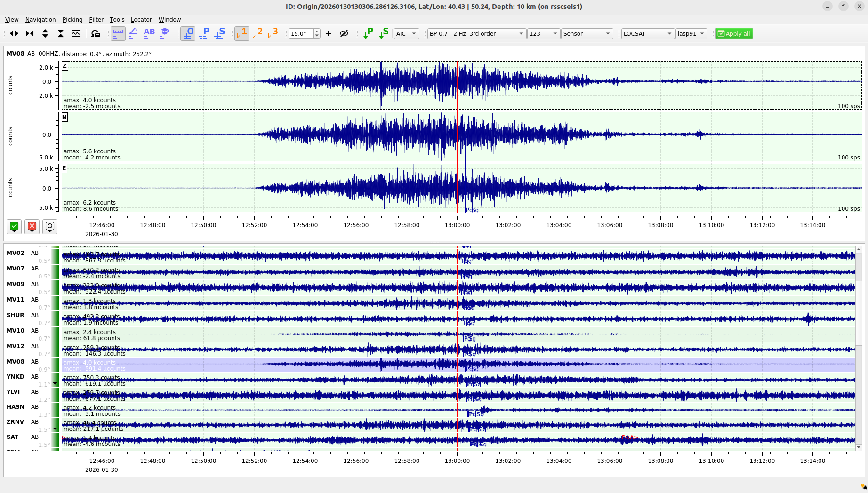Click the green S-pick arrow icon
Viewport: 868px width, 493px height.
click(384, 33)
